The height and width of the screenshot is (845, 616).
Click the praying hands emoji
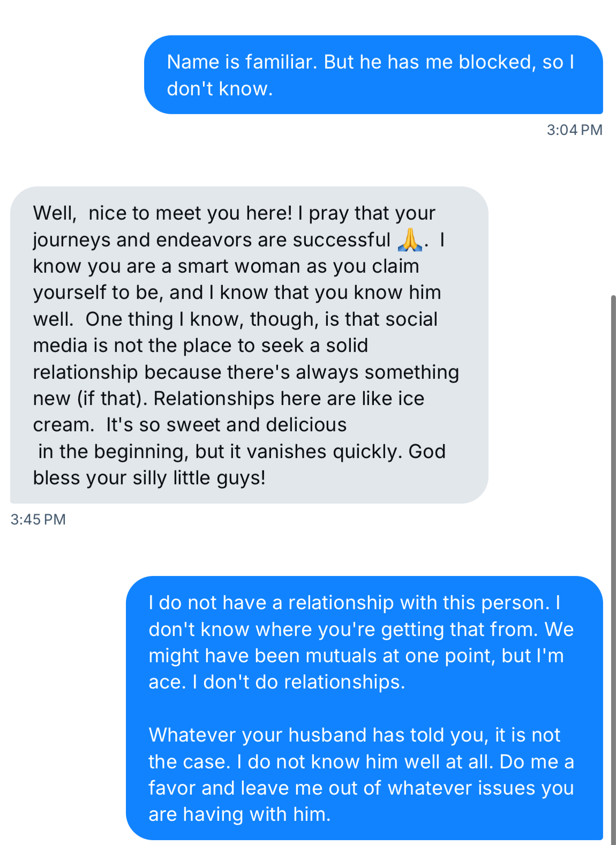pyautogui.click(x=410, y=240)
